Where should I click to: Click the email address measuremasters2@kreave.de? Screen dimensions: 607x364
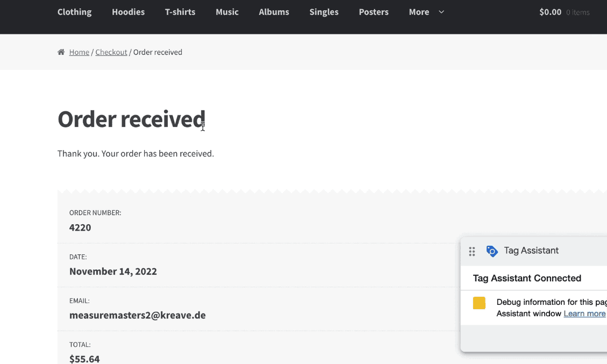pos(137,315)
